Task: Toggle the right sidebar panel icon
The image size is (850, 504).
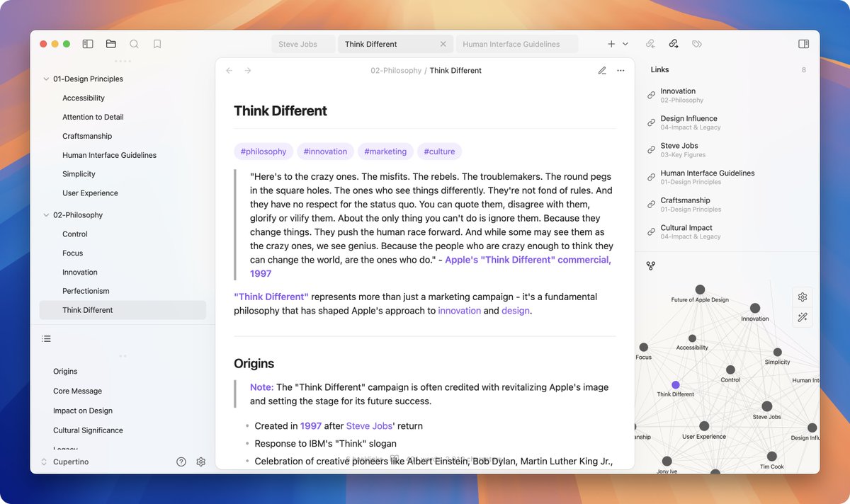Action: coord(803,44)
